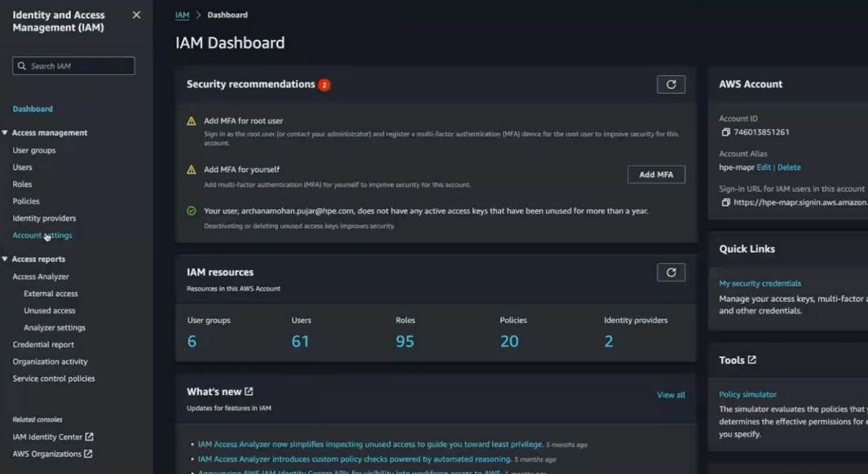Image resolution: width=868 pixels, height=474 pixels.
Task: Click the Security recommendations heading
Action: tap(251, 84)
